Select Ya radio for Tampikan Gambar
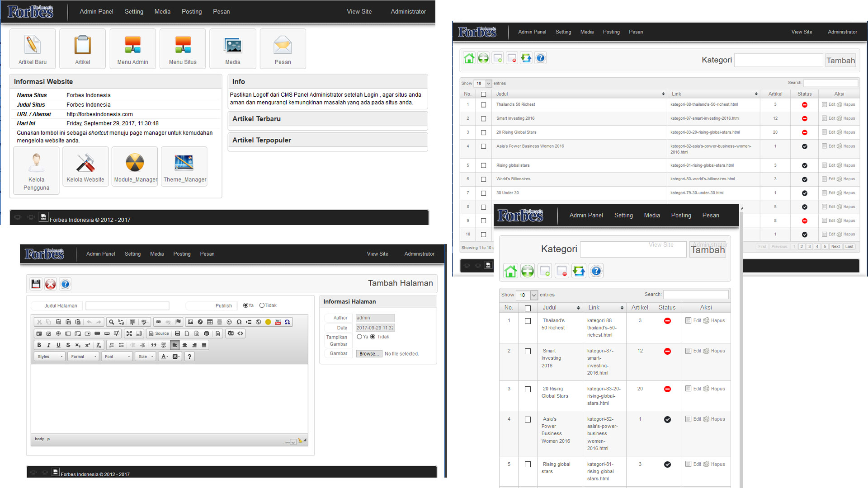868x488 pixels. pyautogui.click(x=359, y=337)
